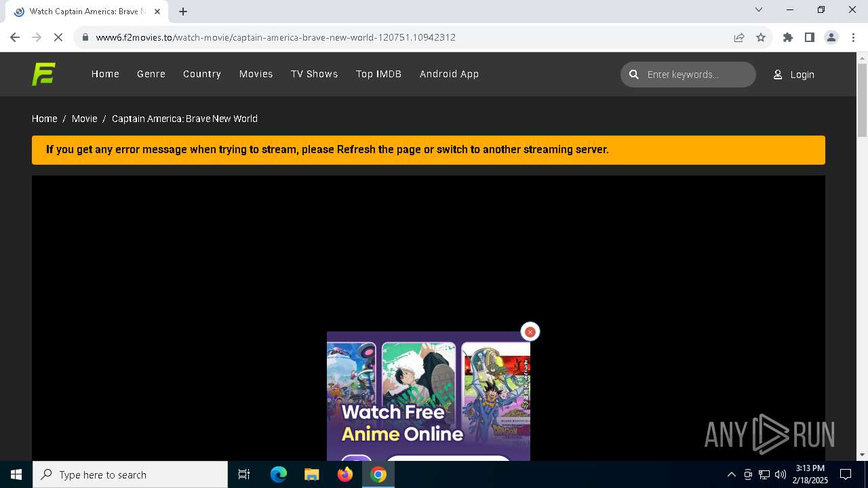Image resolution: width=868 pixels, height=488 pixels.
Task: Click the browser back arrow
Action: pos(15,37)
